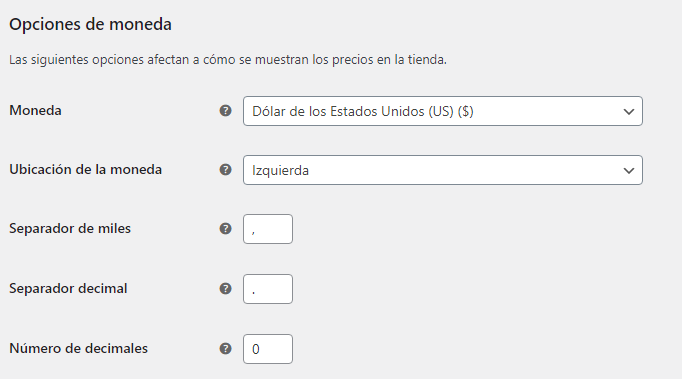Click the Número de decimales label
Viewport: 682px width, 379px height.
(x=79, y=349)
